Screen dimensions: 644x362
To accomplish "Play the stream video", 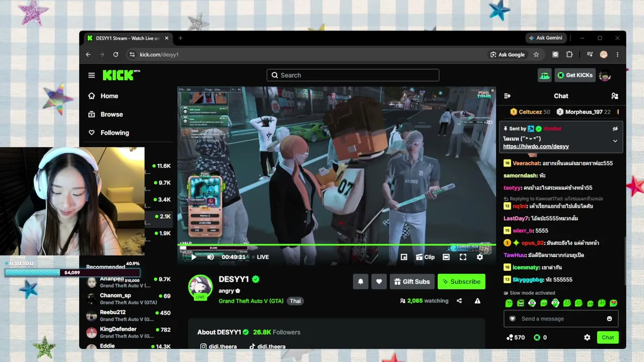I will (x=193, y=257).
